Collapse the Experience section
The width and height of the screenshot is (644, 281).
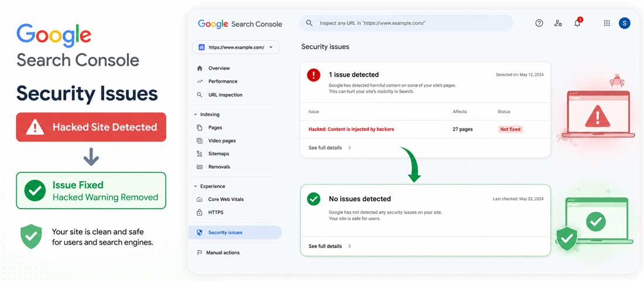tap(196, 186)
